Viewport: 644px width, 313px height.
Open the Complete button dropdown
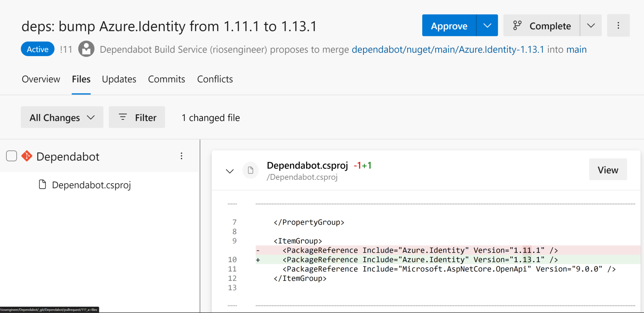pos(591,25)
